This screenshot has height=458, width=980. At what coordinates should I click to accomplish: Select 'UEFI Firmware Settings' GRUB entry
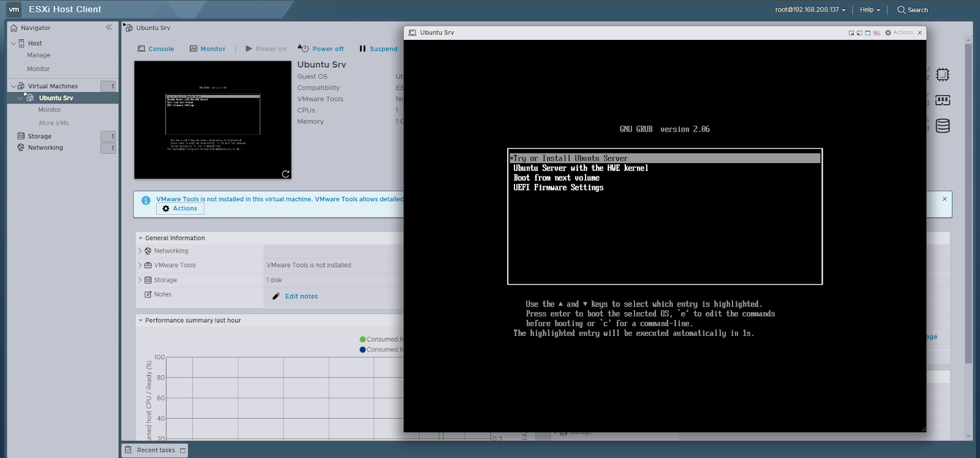pos(558,188)
